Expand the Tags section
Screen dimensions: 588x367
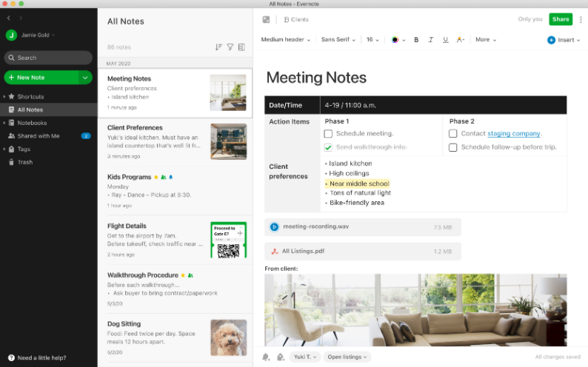coord(4,149)
